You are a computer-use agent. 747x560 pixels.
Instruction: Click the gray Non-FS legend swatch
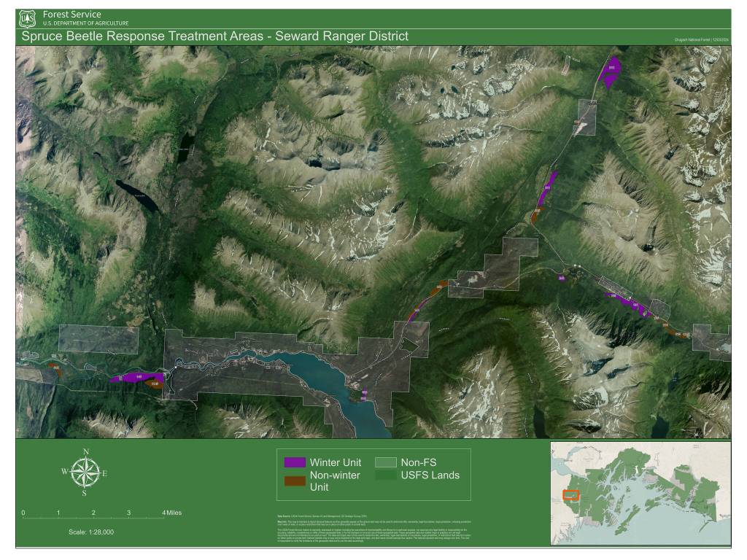[385, 462]
